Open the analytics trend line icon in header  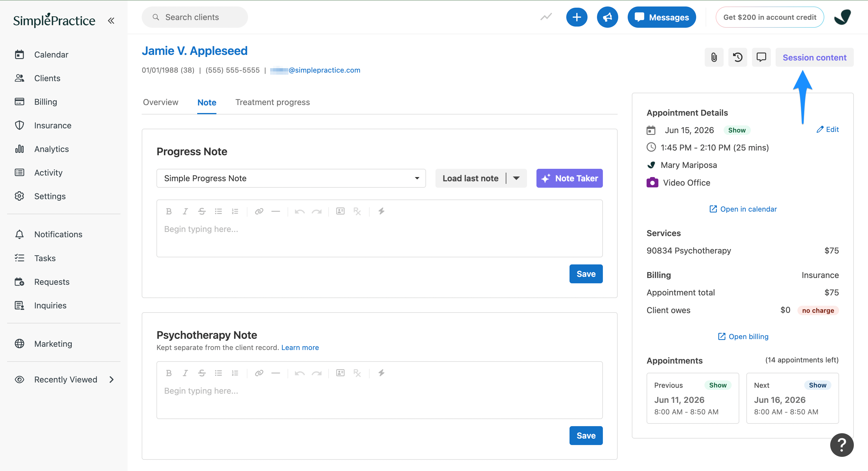coord(546,17)
